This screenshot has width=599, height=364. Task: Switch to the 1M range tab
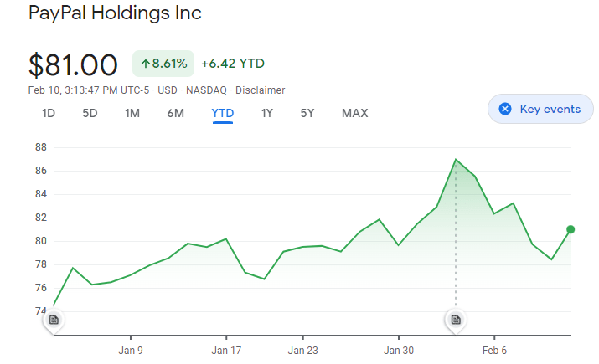tap(132, 113)
